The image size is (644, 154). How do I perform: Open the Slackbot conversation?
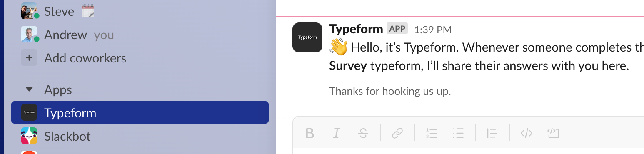[x=140, y=136]
